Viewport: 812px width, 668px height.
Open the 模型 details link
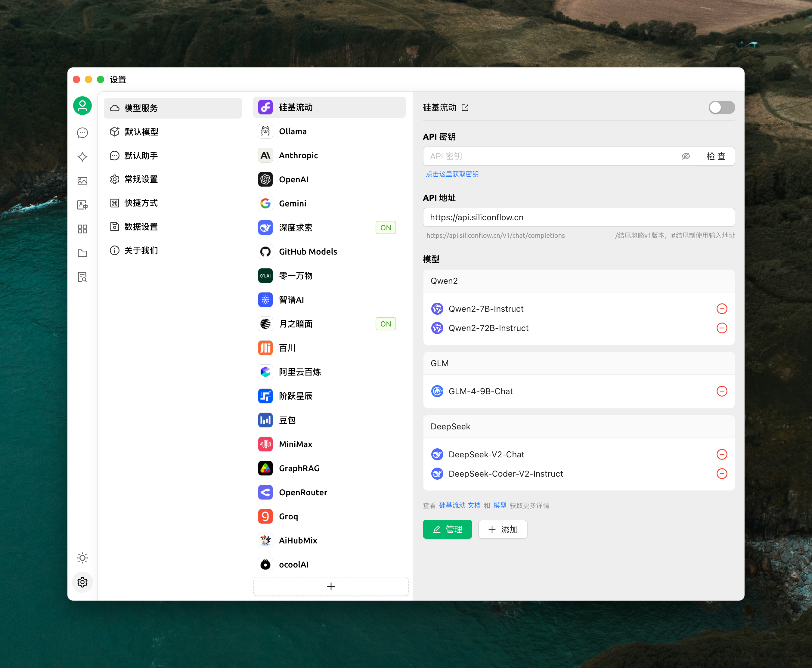500,505
